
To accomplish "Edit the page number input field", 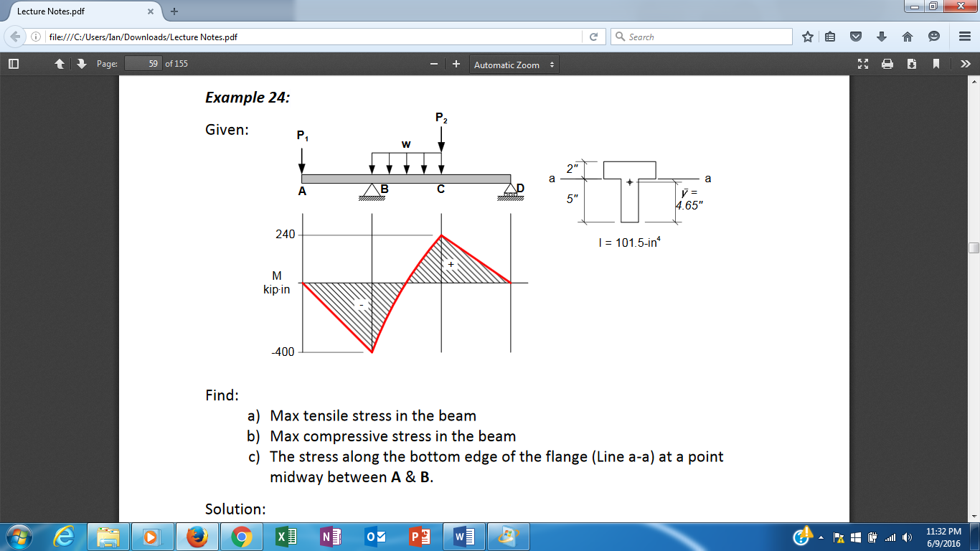I will pyautogui.click(x=142, y=63).
